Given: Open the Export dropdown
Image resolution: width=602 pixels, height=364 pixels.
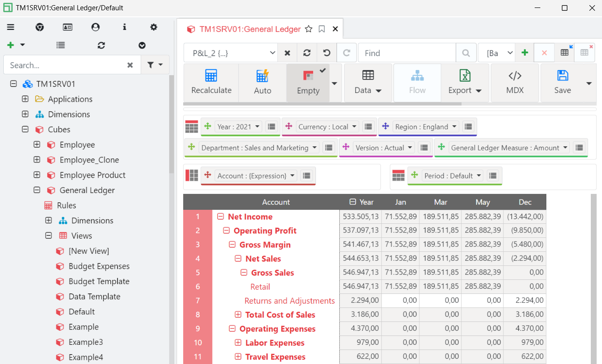Looking at the screenshot, I should (465, 83).
